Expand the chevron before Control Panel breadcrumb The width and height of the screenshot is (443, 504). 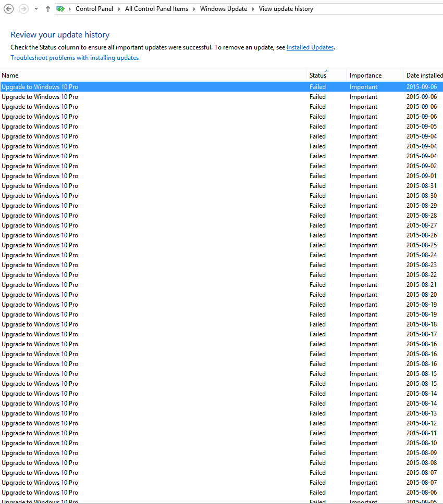70,9
